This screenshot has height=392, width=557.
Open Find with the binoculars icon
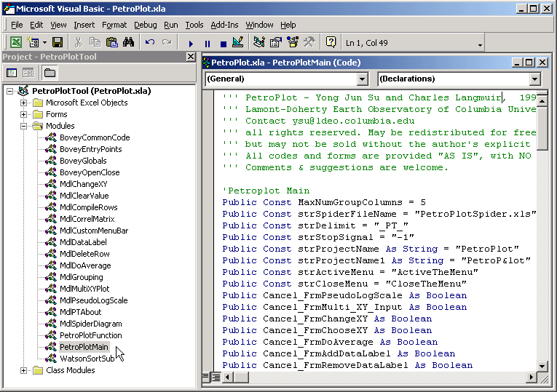[129, 43]
